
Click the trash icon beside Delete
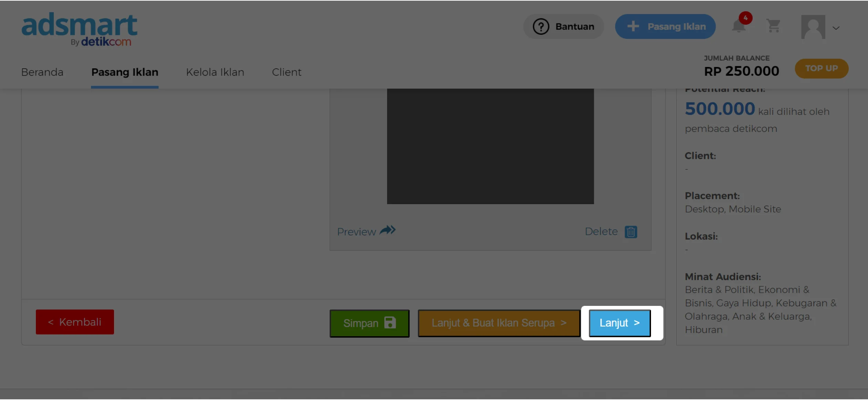[x=631, y=232]
